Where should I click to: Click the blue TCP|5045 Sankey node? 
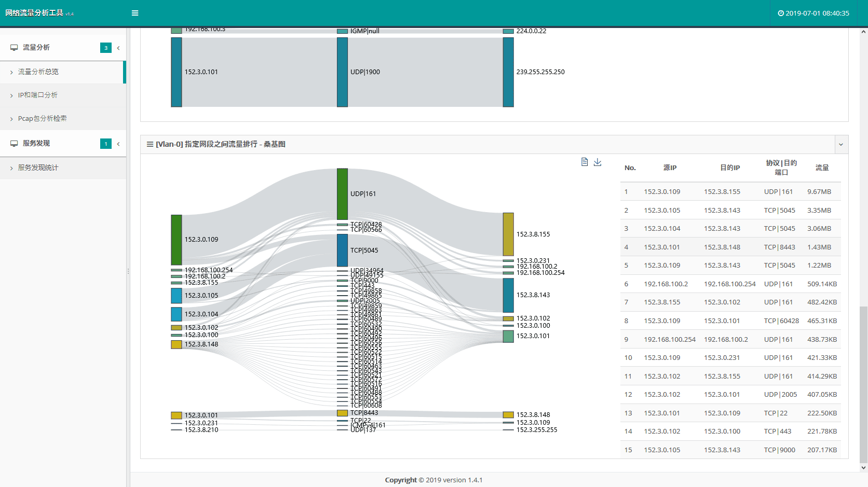(x=342, y=250)
